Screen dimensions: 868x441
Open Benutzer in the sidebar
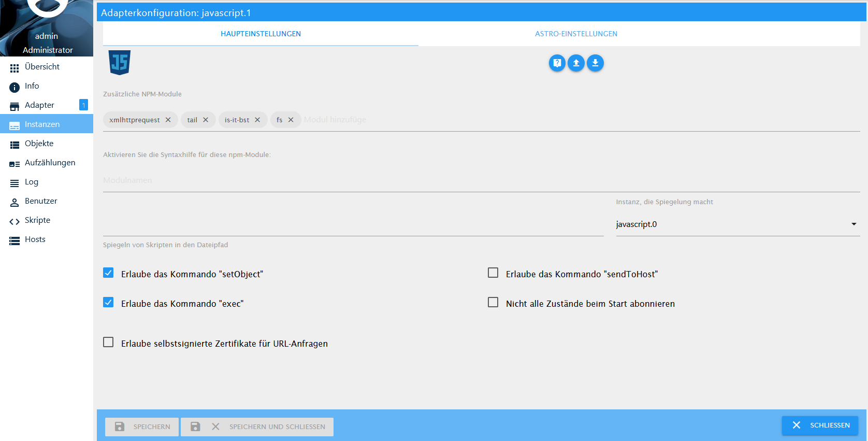click(47, 201)
